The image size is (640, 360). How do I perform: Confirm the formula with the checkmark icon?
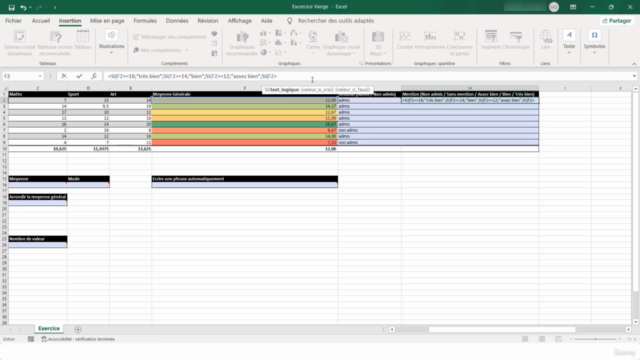click(x=79, y=76)
